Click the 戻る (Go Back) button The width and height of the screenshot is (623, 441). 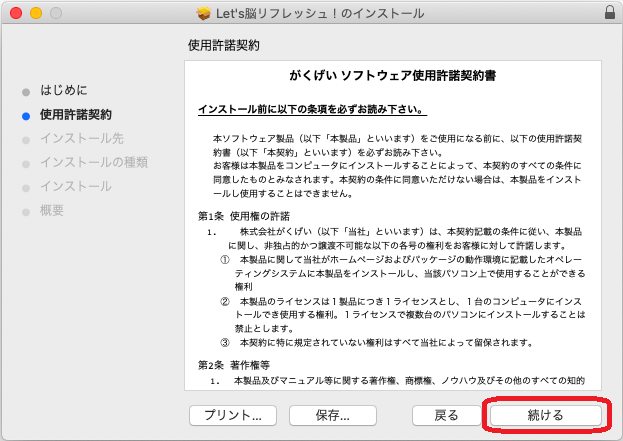pyautogui.click(x=446, y=415)
